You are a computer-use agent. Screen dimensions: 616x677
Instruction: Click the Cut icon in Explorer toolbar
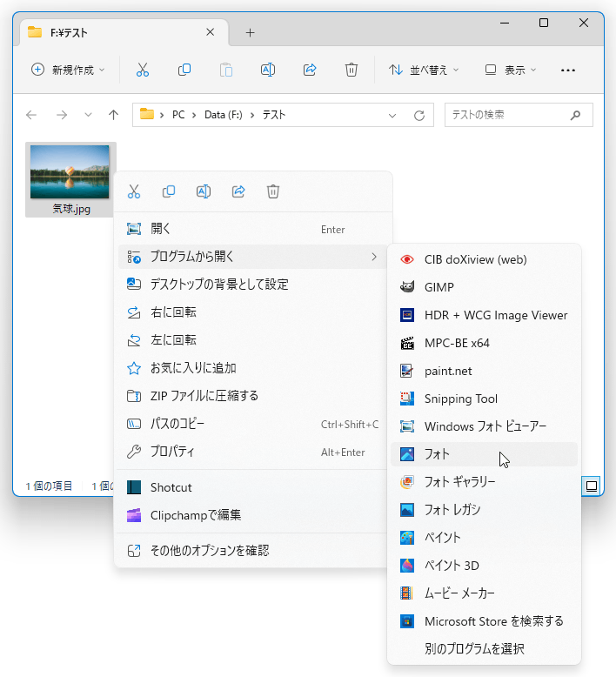pyautogui.click(x=143, y=70)
